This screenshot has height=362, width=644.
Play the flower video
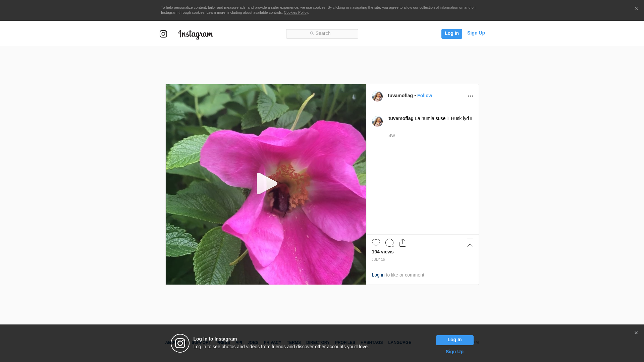click(x=266, y=184)
